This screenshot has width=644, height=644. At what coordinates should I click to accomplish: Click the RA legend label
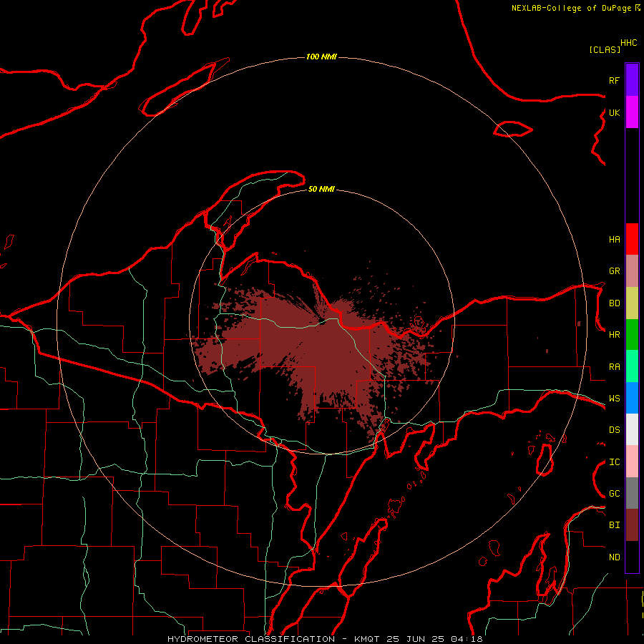pos(614,366)
